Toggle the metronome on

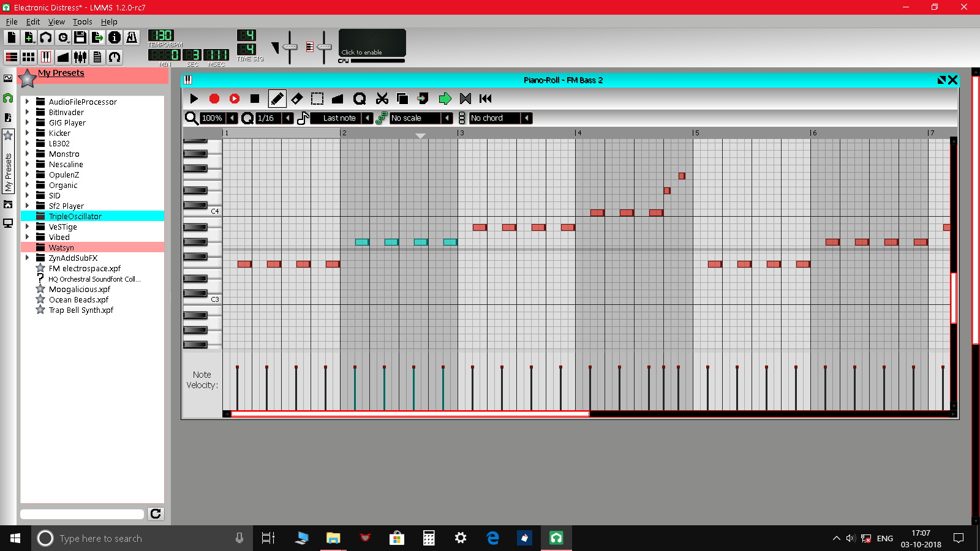pos(131,37)
